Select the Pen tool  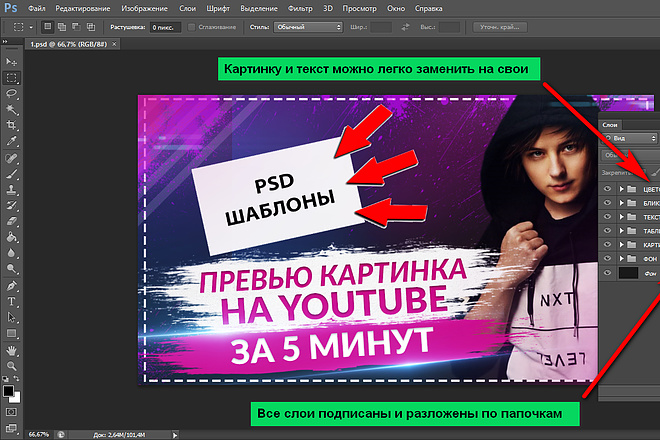(x=11, y=286)
